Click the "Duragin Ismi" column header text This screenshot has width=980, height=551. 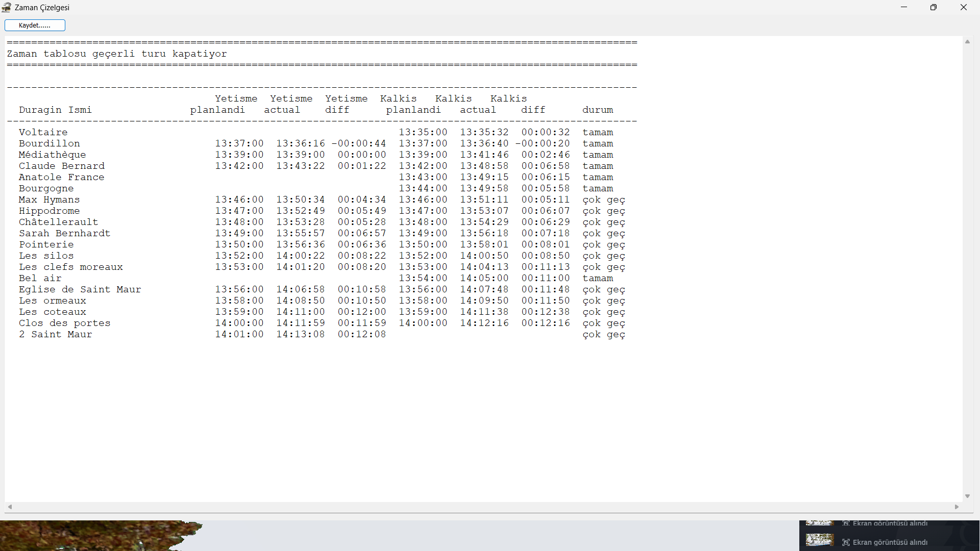pos(56,110)
